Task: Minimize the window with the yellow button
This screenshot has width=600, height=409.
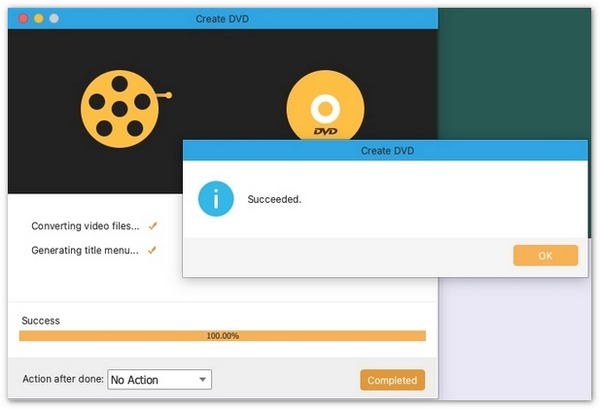Action: point(39,18)
